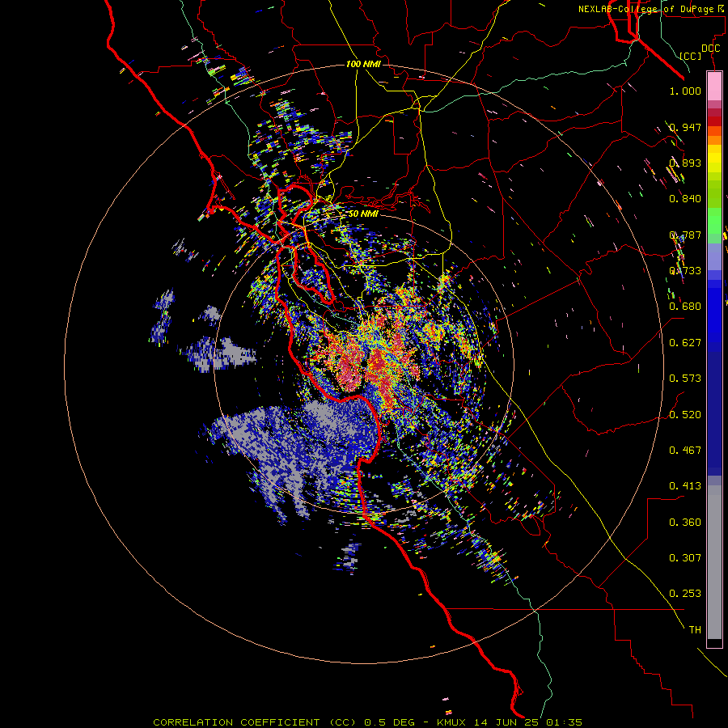Screen dimensions: 728x728
Task: Select the 0.840 scale value
Action: click(685, 199)
